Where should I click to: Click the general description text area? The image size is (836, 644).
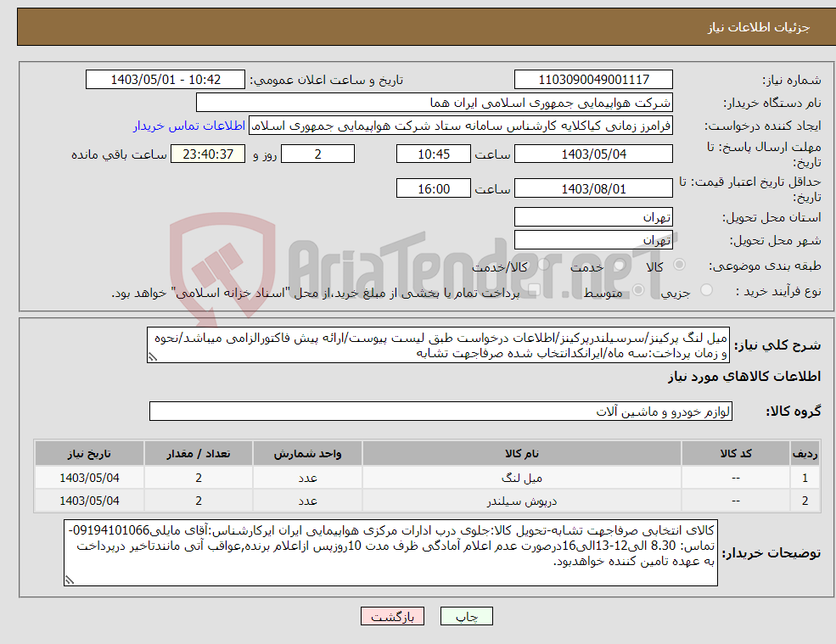tap(438, 345)
